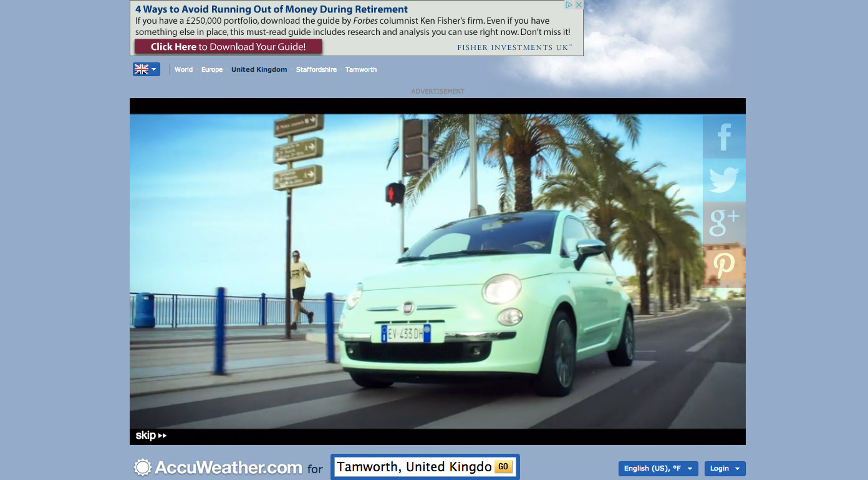
Task: Pin the video on Pinterest
Action: click(x=724, y=266)
